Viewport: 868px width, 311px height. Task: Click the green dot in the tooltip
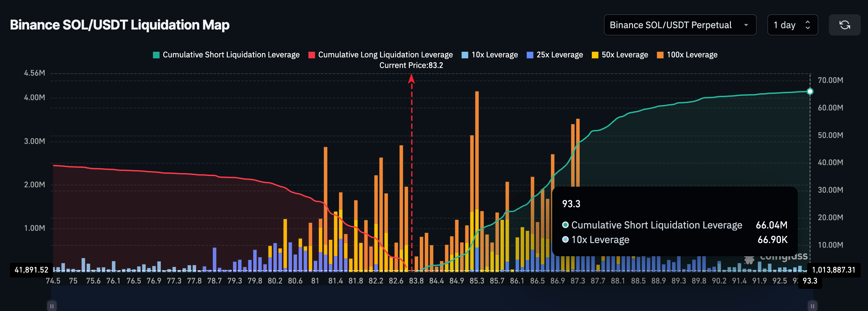565,225
